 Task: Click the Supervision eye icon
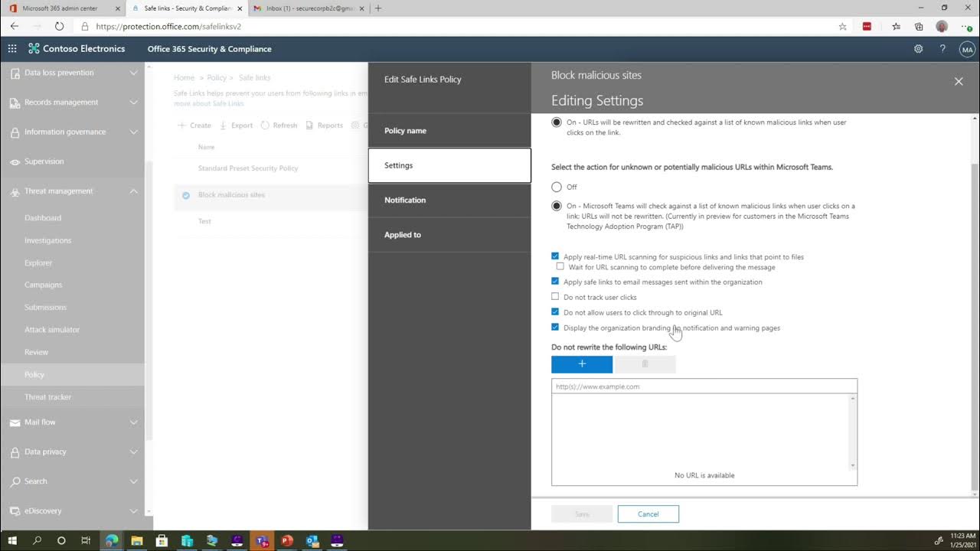click(x=15, y=162)
